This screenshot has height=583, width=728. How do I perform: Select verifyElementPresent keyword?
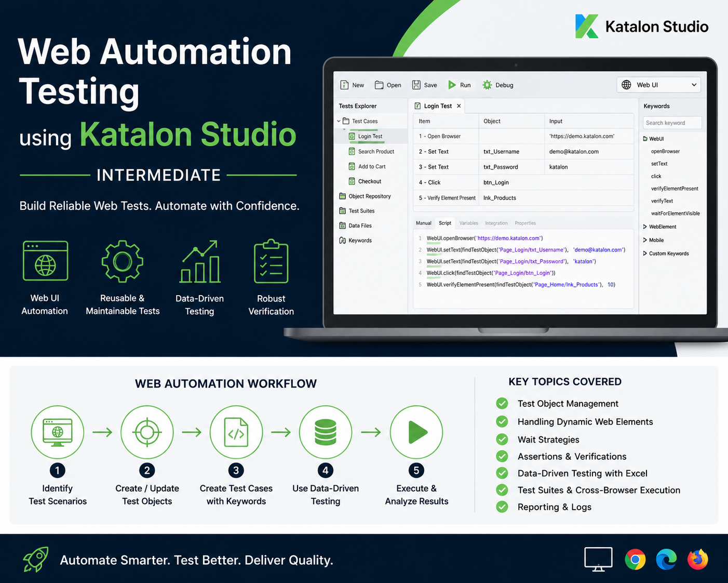coord(675,189)
